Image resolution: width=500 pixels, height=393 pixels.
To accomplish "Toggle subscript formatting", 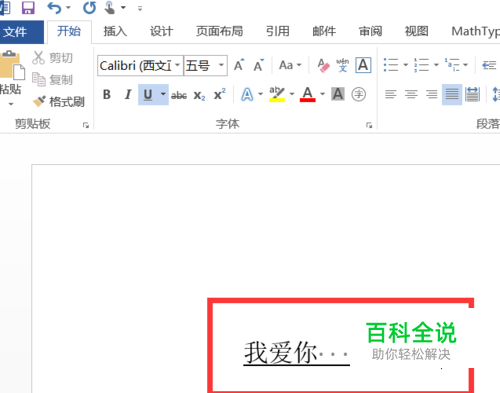I will pyautogui.click(x=199, y=95).
